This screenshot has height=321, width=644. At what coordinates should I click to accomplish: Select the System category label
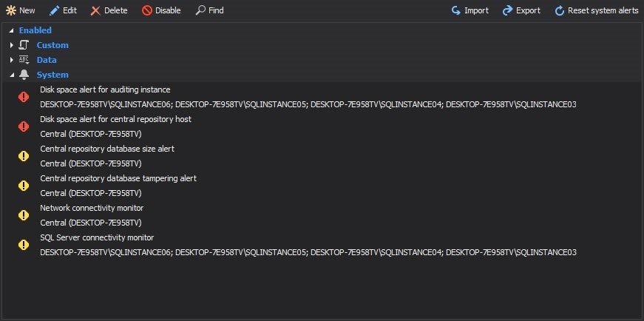pos(52,75)
